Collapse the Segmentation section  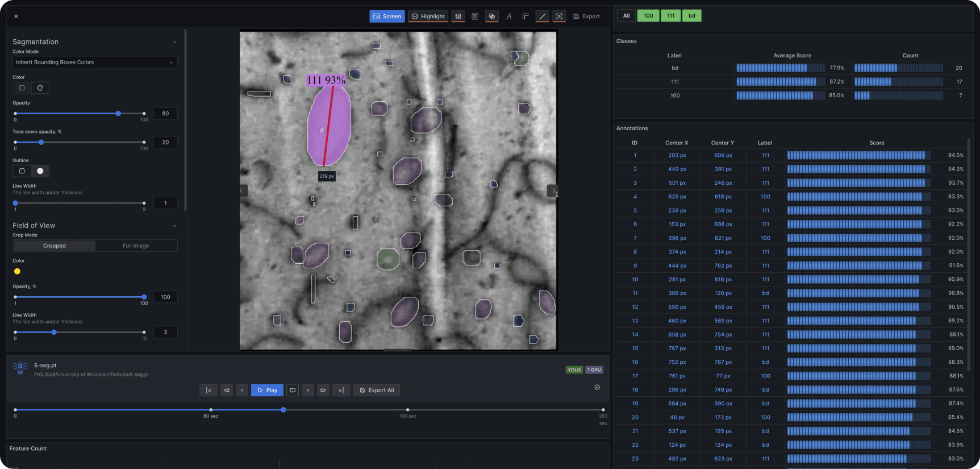tap(174, 42)
